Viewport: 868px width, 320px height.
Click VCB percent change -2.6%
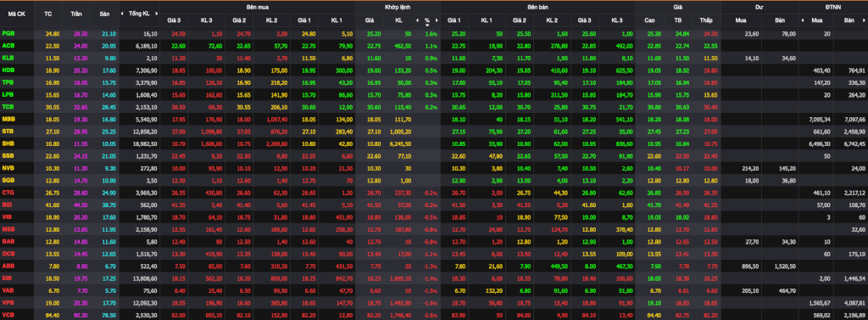tap(430, 314)
